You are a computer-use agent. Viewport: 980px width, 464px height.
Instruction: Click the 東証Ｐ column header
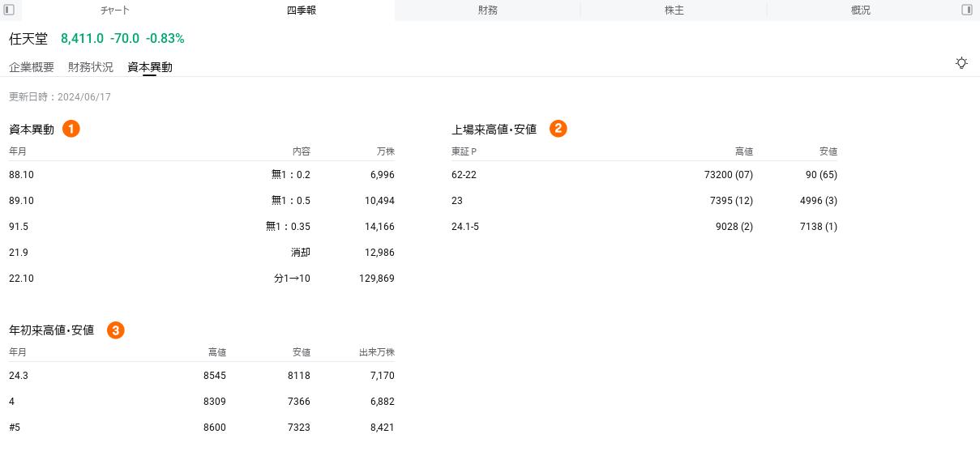[x=464, y=151]
